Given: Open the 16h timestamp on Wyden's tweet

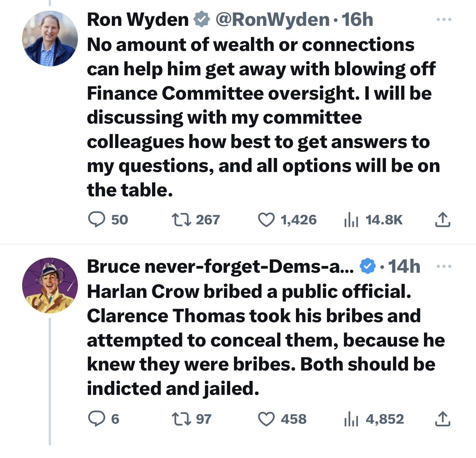Looking at the screenshot, I should [357, 20].
